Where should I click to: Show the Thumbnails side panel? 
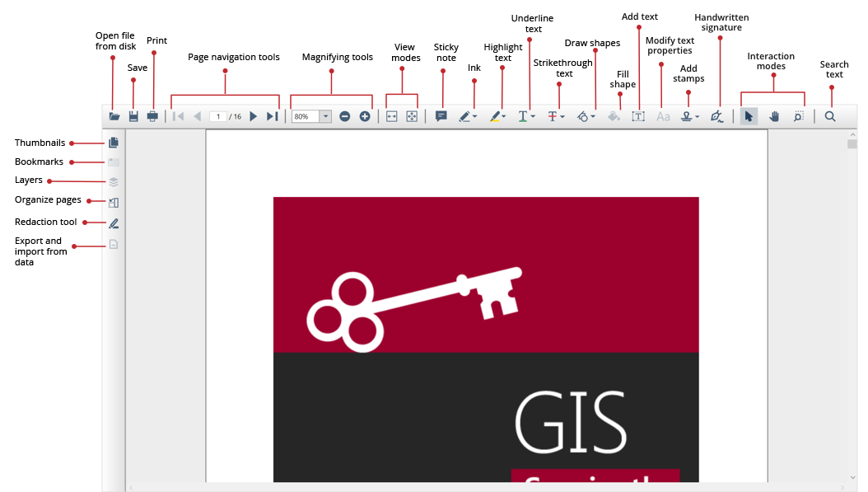pos(114,143)
